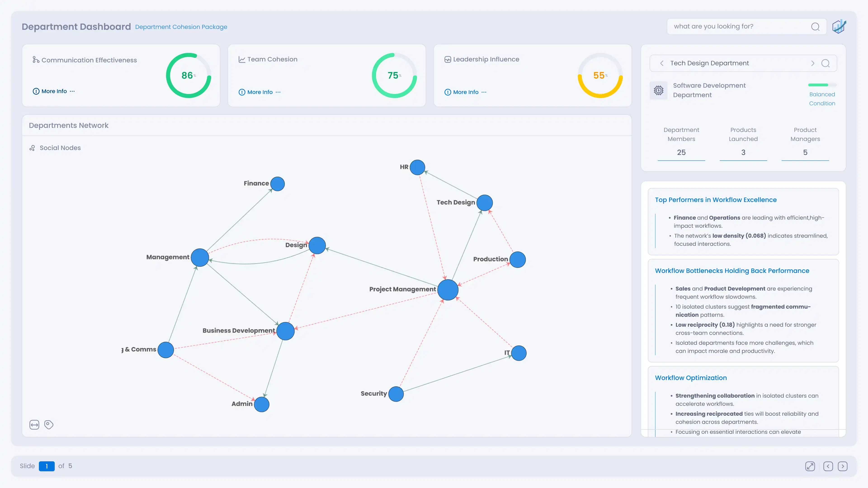The height and width of the screenshot is (488, 868).
Task: Click the Social Nodes icon
Action: 32,148
